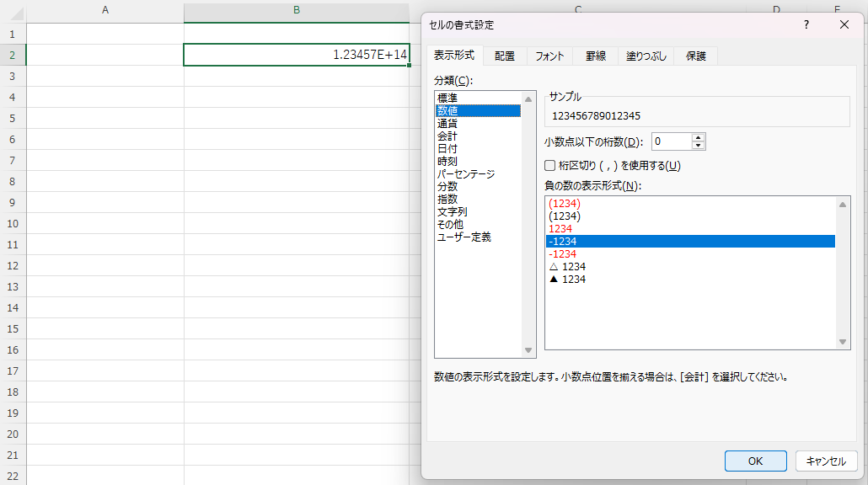The height and width of the screenshot is (485, 868).
Task: Select row 1 header
Action: (13, 34)
